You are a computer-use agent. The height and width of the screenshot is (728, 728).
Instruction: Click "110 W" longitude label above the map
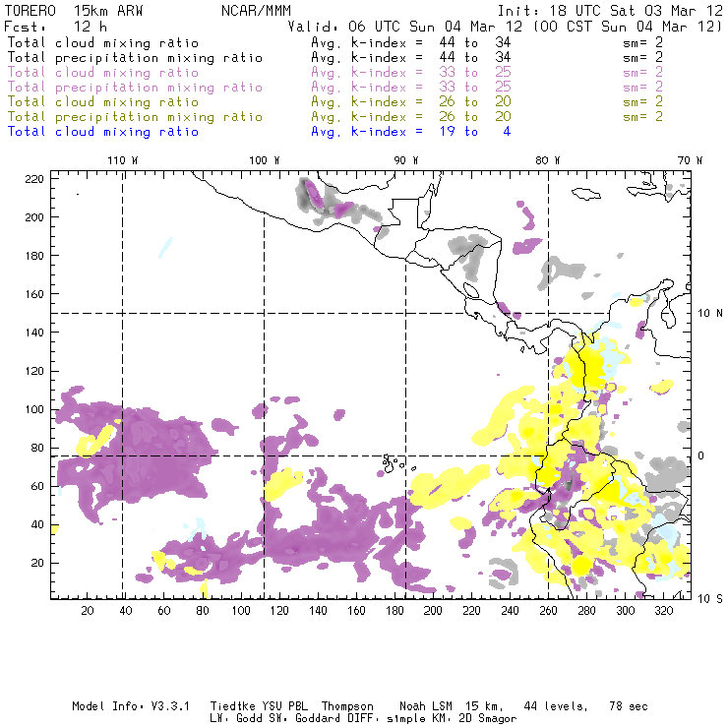point(123,160)
